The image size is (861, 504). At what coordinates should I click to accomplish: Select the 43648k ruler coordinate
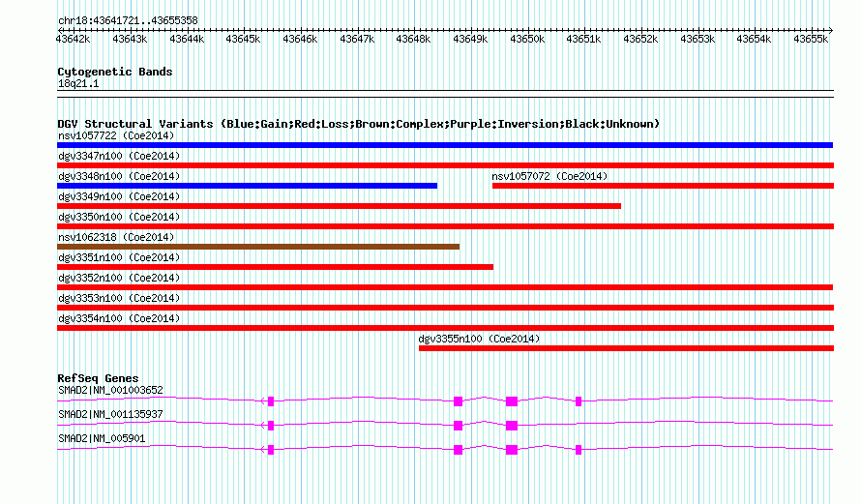pyautogui.click(x=413, y=39)
